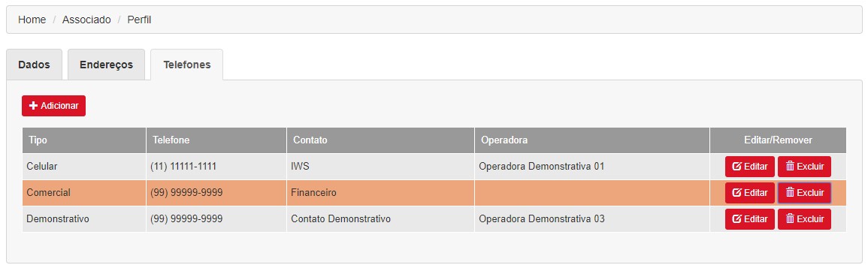This screenshot has height=271, width=868.
Task: Select the Telefones tab
Action: point(186,65)
